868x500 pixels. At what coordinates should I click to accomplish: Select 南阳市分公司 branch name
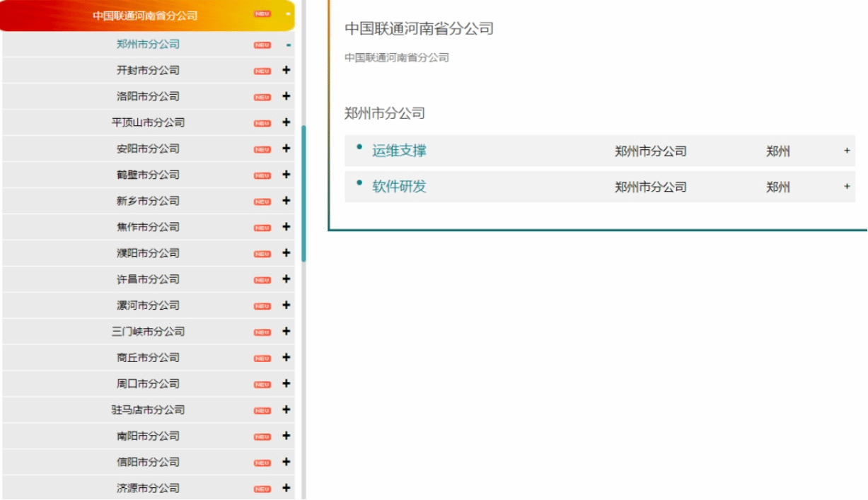148,436
